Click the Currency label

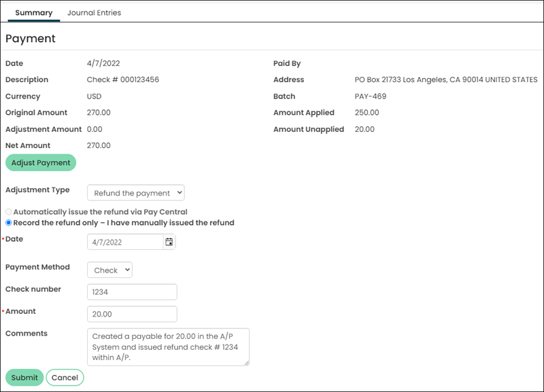[22, 96]
